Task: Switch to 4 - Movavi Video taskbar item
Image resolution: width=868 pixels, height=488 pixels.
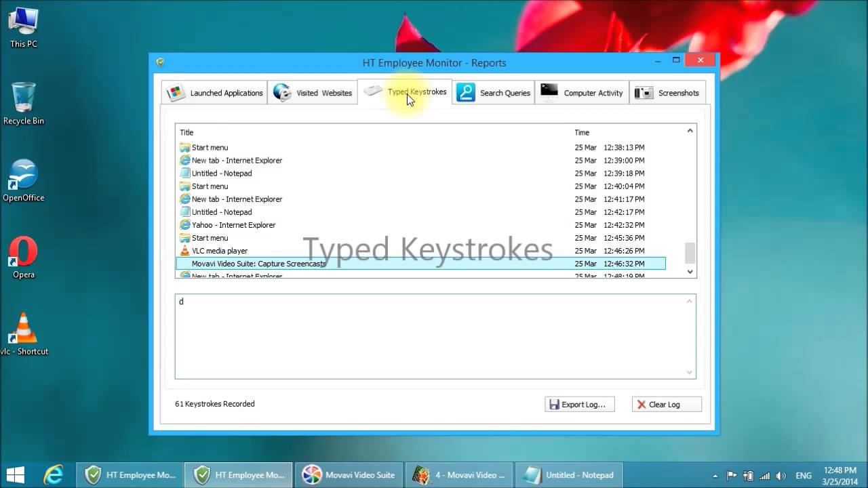Action: tap(458, 475)
